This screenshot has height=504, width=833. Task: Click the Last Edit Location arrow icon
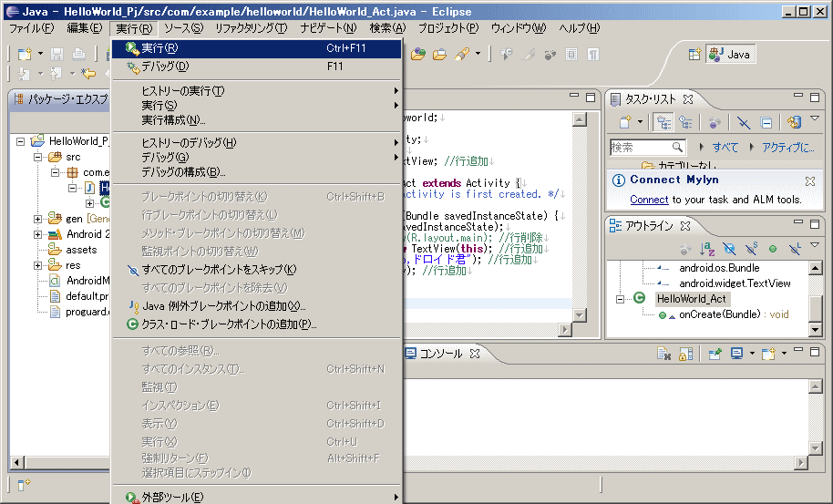88,73
